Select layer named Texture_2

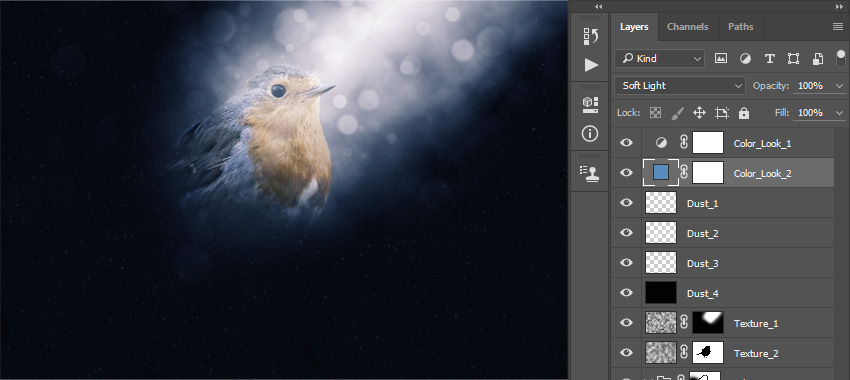(756, 353)
